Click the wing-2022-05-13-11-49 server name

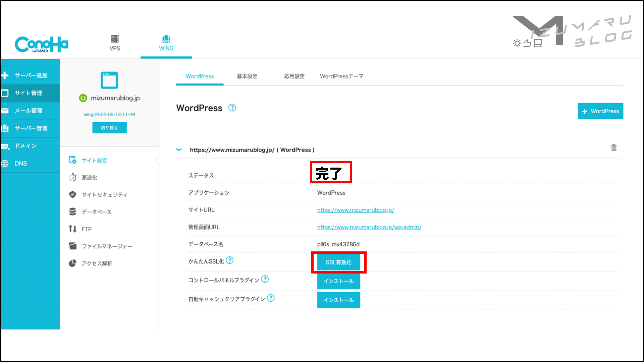coord(109,115)
